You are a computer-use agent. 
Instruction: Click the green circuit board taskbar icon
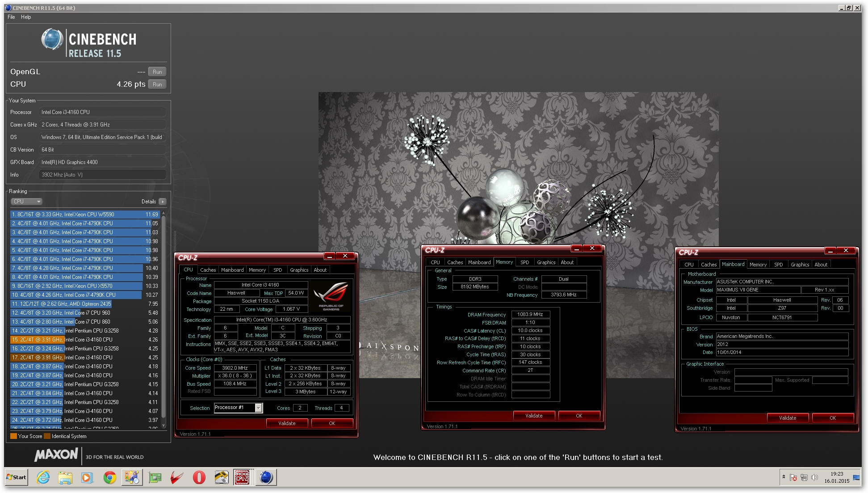(155, 477)
